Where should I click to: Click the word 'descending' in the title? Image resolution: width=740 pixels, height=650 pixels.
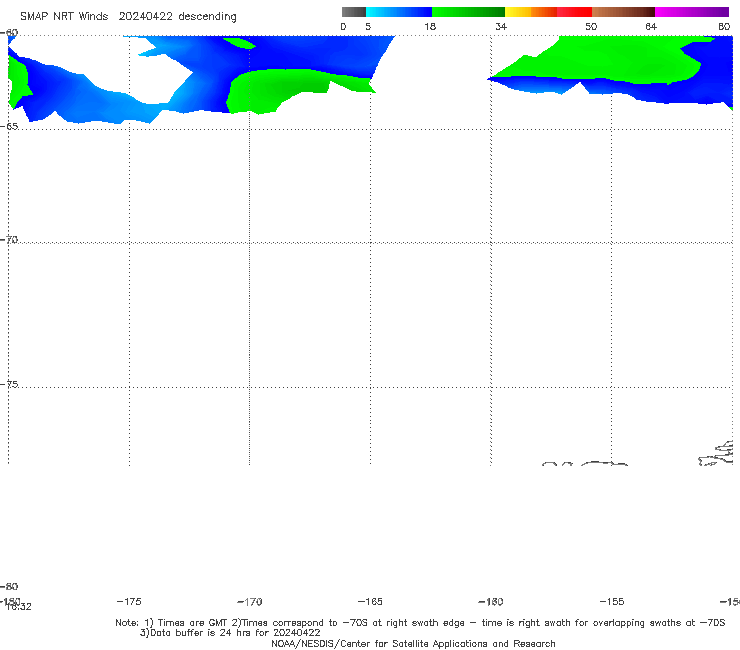207,17
